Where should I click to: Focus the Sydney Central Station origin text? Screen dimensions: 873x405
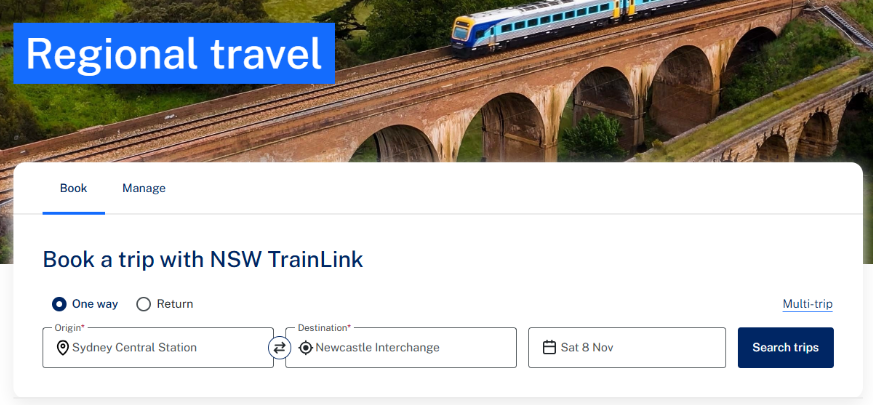point(134,348)
